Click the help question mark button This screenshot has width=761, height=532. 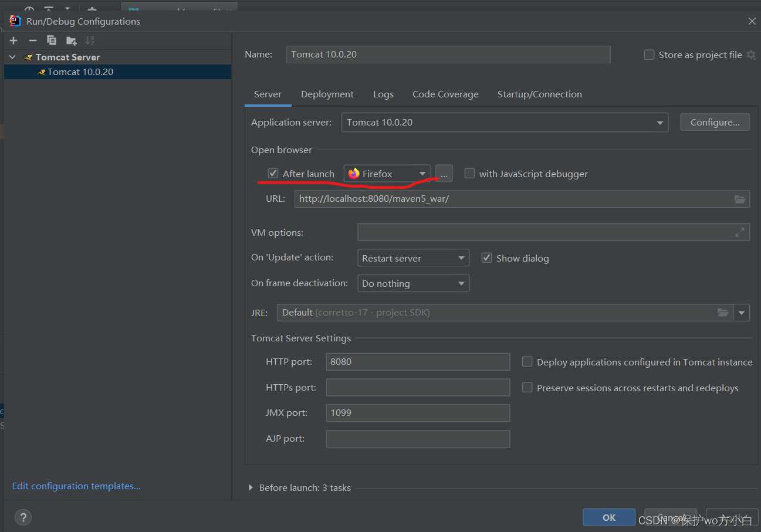(23, 517)
